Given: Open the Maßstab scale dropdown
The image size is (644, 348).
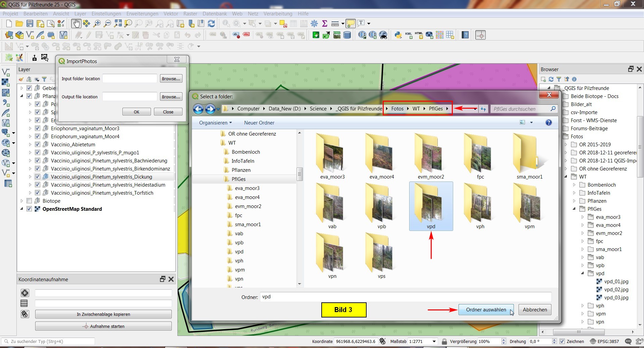Looking at the screenshot, I should (x=434, y=341).
